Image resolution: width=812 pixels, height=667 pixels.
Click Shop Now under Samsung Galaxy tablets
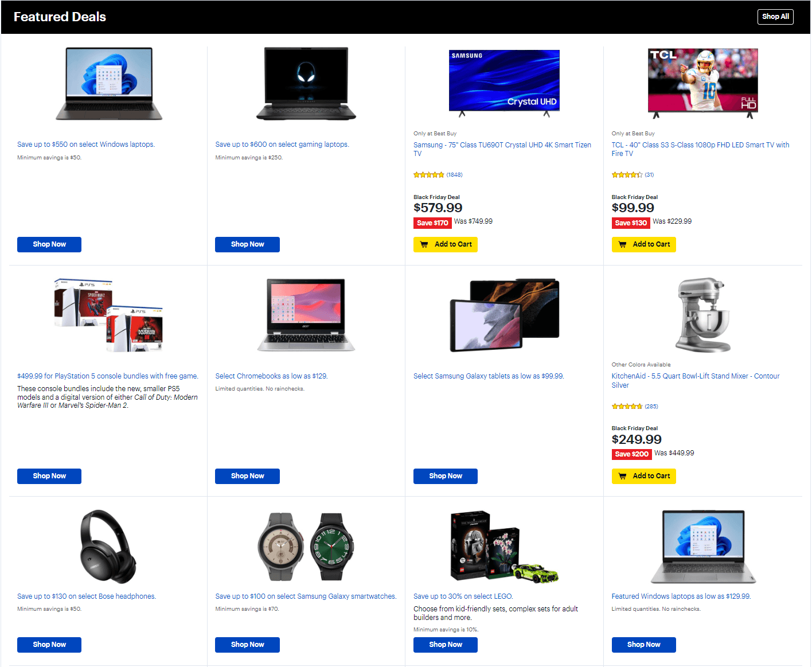446,476
